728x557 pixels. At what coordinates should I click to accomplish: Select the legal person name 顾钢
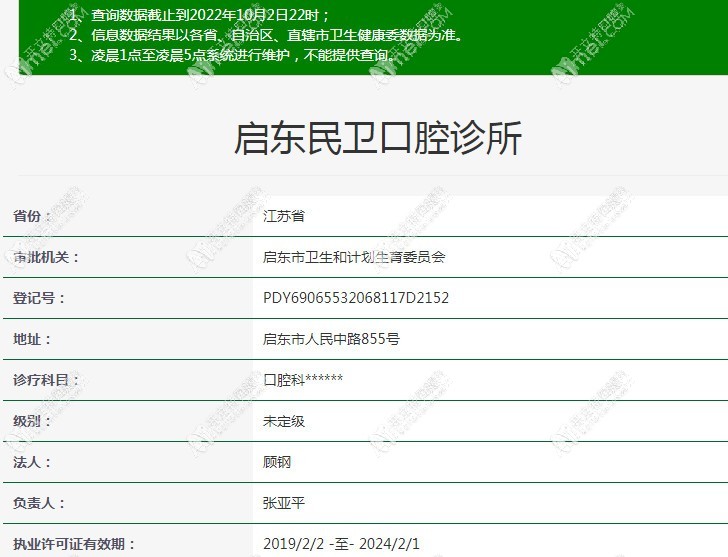coord(276,463)
